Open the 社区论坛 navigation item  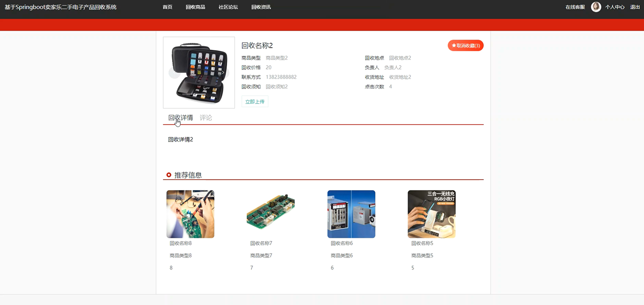point(228,7)
